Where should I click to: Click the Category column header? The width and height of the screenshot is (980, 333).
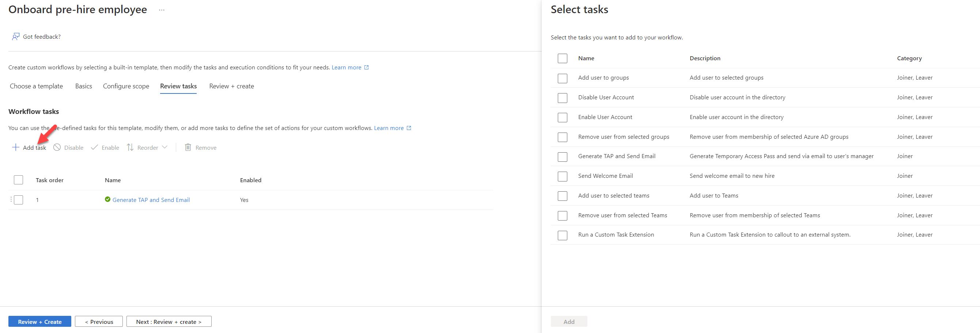909,58
